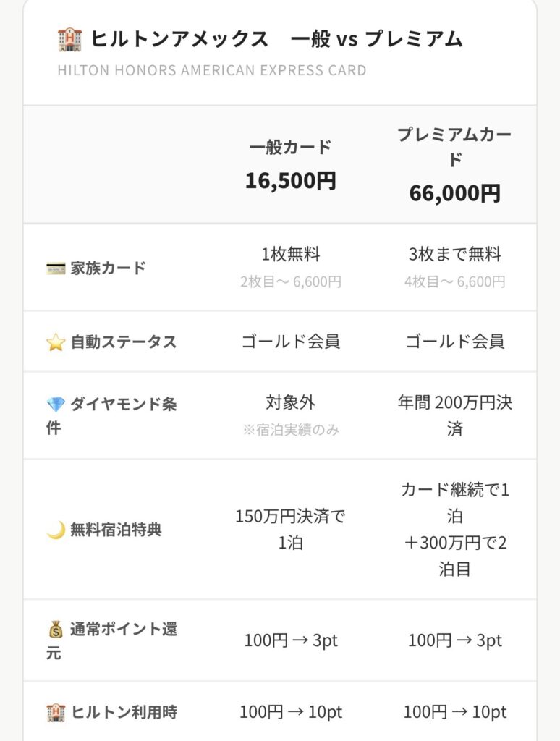Screen dimensions: 560x741
Task: Click the credit card icon for 家族カード
Action: (x=56, y=268)
